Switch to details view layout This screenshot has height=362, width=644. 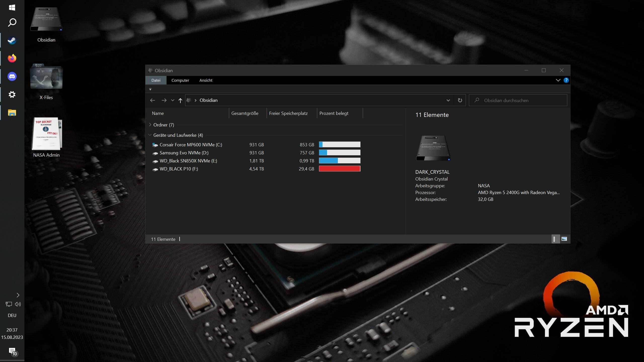click(555, 239)
